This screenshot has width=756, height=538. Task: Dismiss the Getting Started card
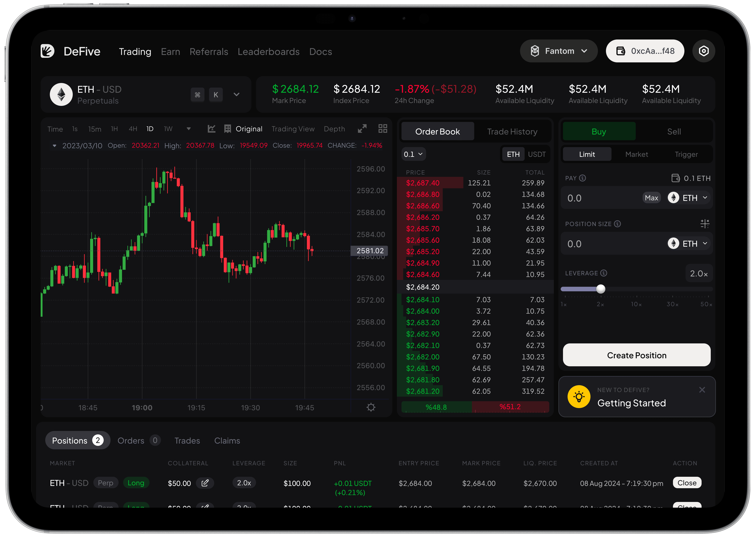tap(702, 390)
